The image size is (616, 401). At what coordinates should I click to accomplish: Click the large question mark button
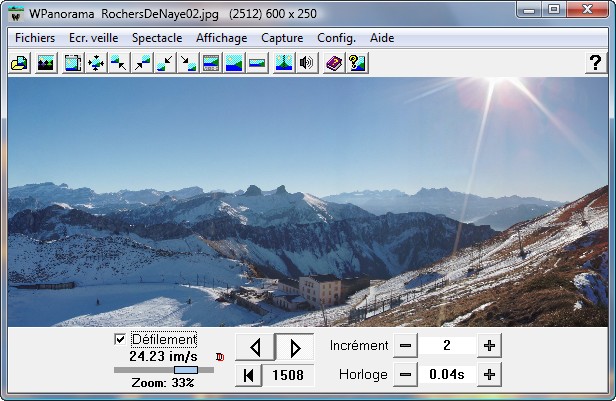596,63
